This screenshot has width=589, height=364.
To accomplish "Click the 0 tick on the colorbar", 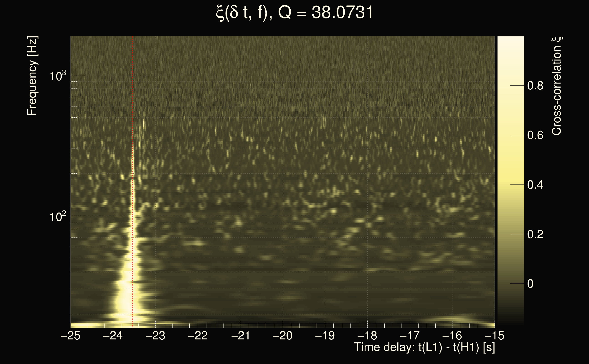I will [531, 284].
